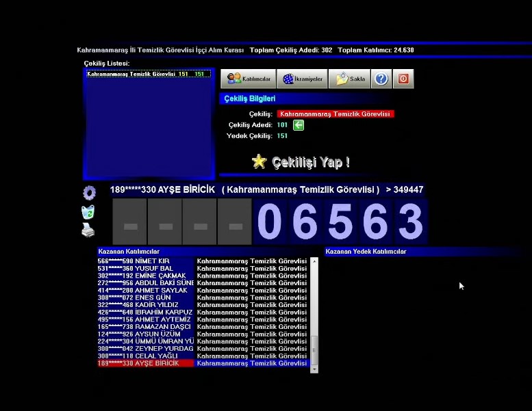Viewport: 532px width, 411px height.
Task: Select CELAL YAĞLI in winners list
Action: (x=145, y=356)
